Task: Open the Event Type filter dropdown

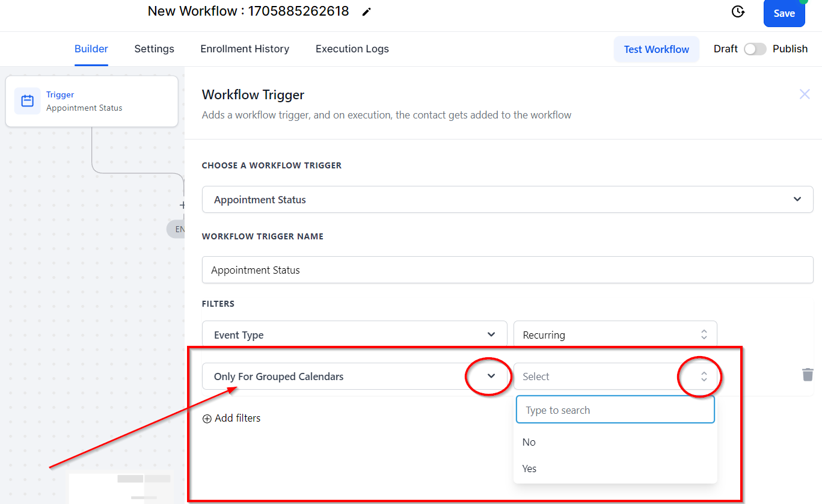Action: point(355,334)
